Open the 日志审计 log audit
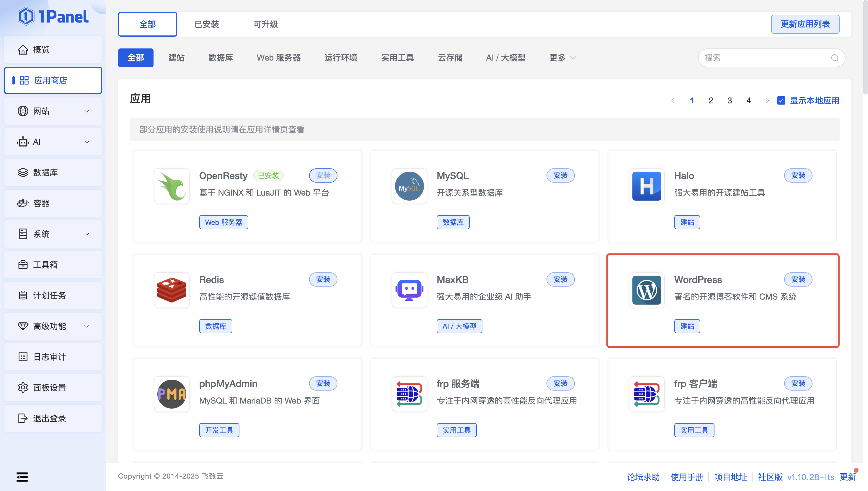This screenshot has width=868, height=491. [x=53, y=357]
